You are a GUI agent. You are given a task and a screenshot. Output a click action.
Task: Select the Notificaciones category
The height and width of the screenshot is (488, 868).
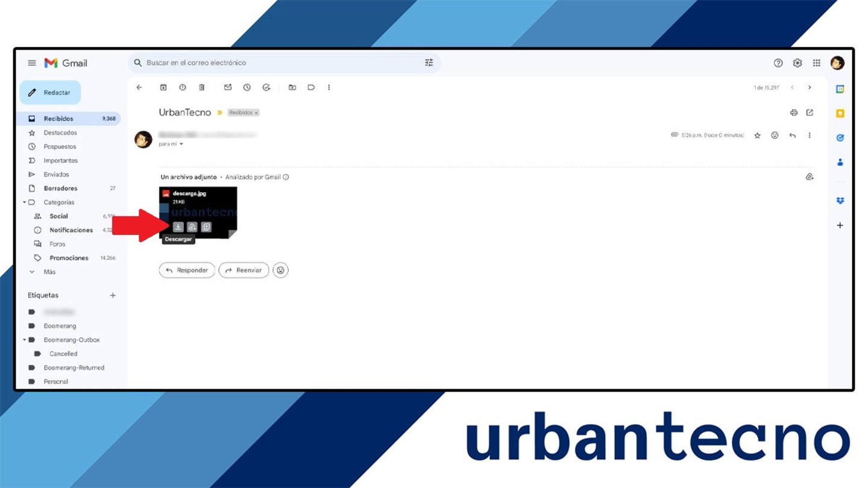click(71, 230)
